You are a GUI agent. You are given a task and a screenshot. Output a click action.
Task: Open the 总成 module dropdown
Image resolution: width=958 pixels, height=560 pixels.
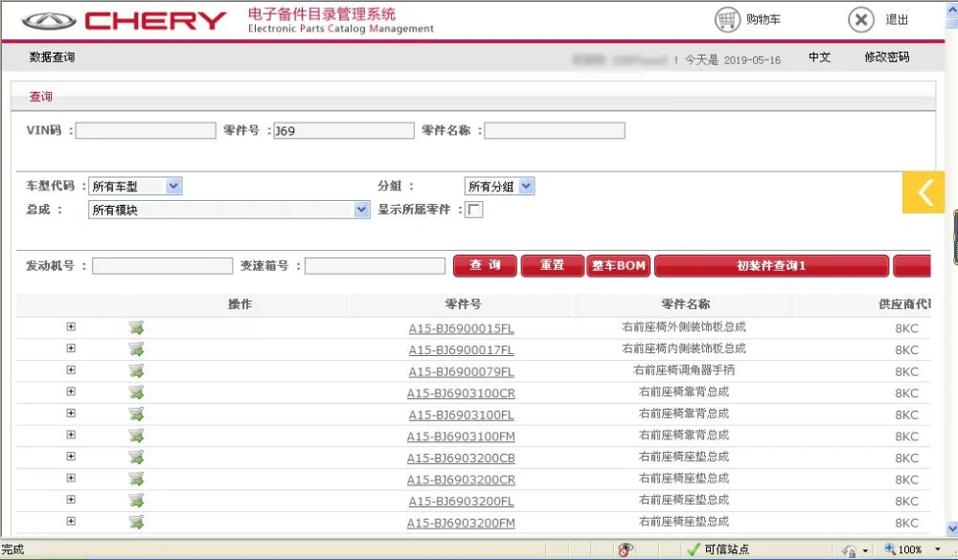[x=229, y=210]
